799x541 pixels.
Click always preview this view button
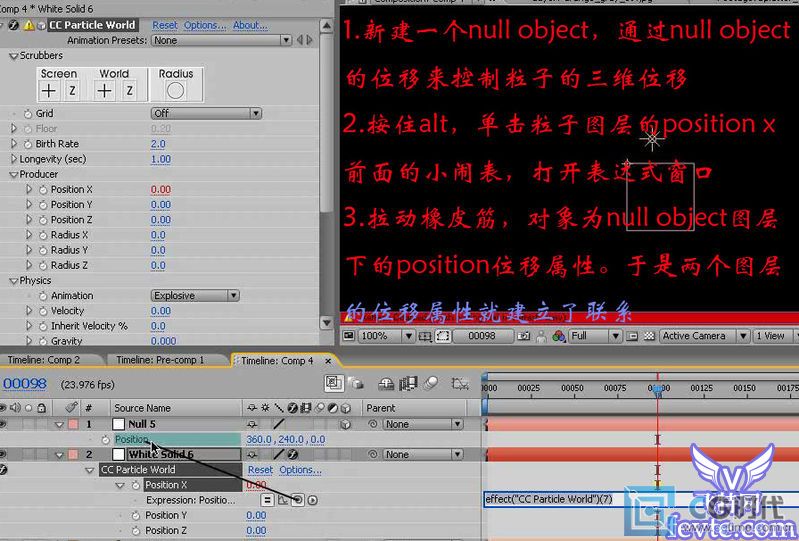click(349, 336)
